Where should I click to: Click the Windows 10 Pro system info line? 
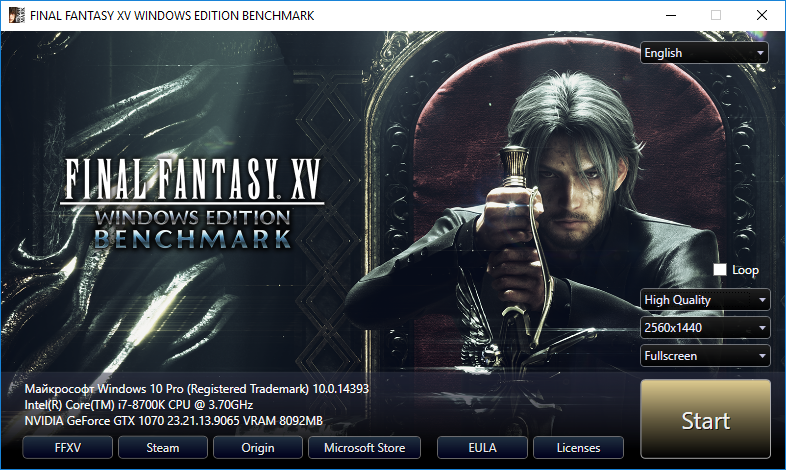[x=196, y=389]
